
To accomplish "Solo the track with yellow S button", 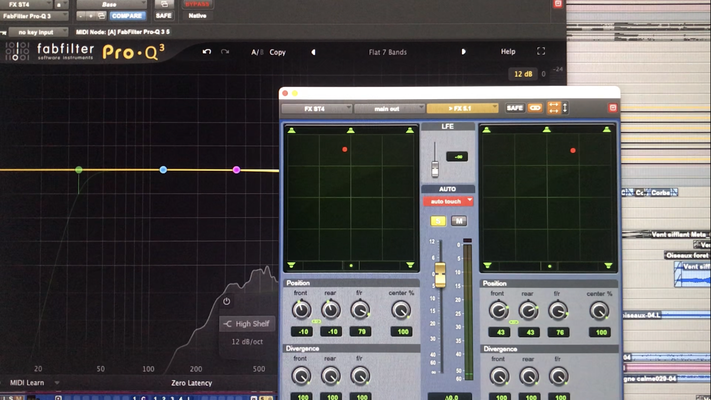I will point(438,221).
